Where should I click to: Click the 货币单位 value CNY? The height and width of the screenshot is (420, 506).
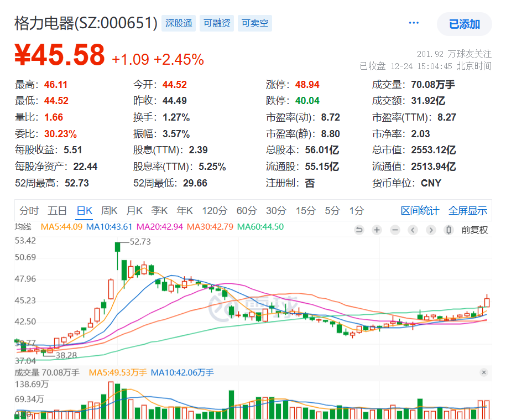tap(431, 183)
